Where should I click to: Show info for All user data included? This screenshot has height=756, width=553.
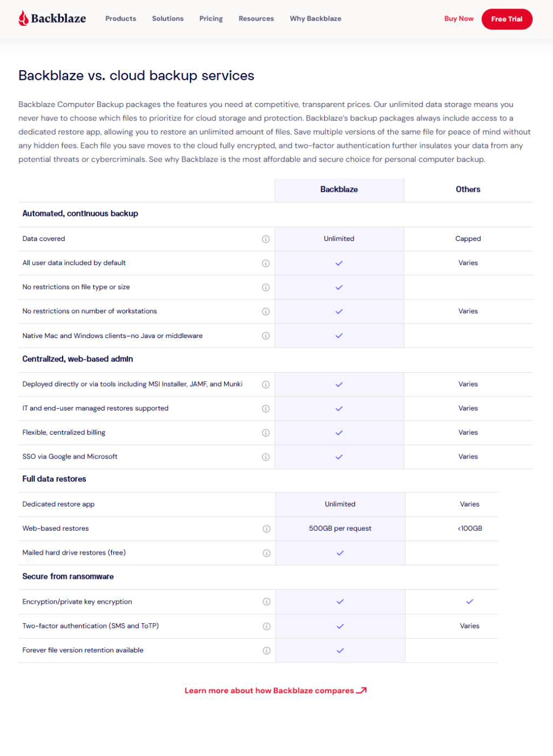[266, 264]
